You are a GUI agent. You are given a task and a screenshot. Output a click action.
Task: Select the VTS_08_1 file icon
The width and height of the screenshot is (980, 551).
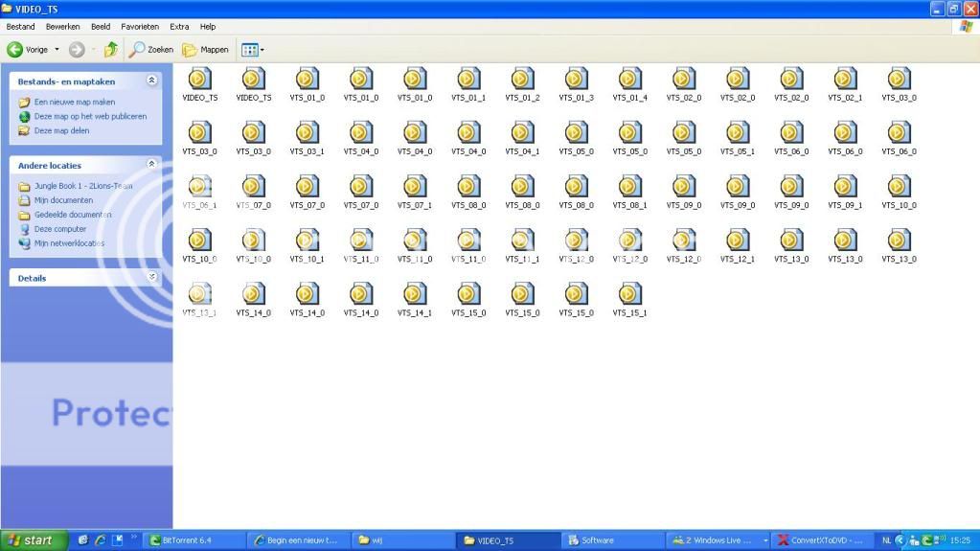[629, 186]
